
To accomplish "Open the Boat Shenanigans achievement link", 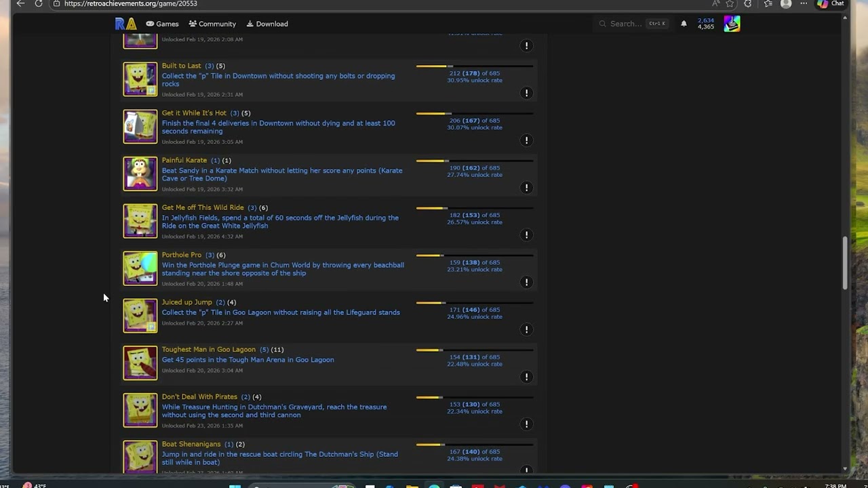I will (x=191, y=444).
